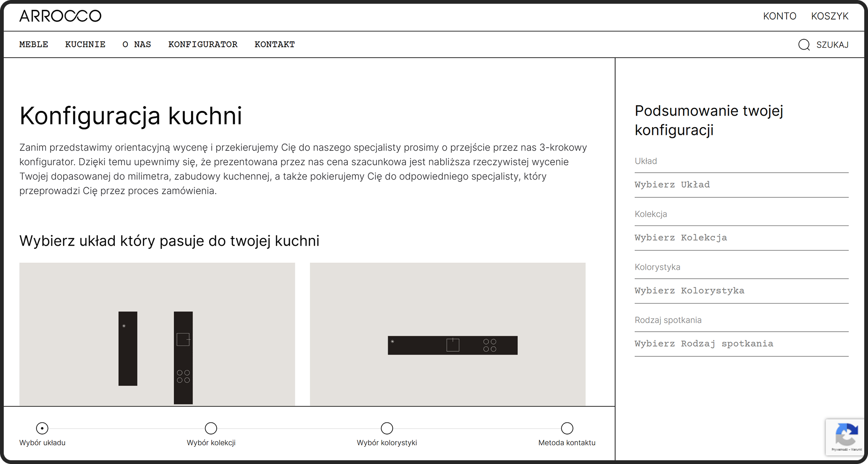Click the reCAPTCHA badge
868x464 pixels.
846,437
